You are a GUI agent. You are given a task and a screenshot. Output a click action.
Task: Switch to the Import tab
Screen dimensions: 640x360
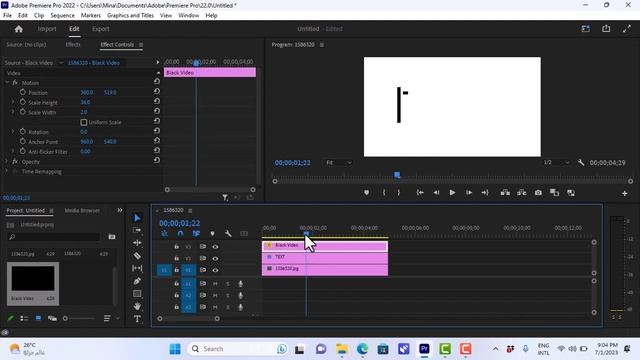click(x=47, y=29)
